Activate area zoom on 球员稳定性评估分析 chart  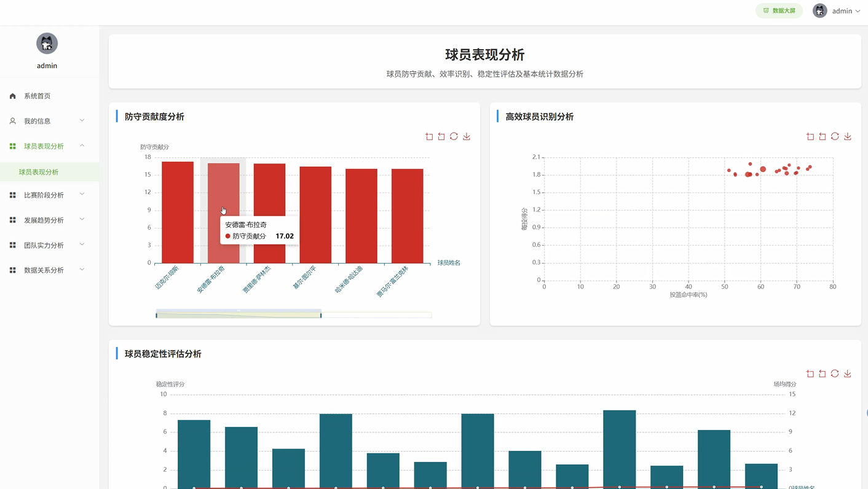coord(810,374)
